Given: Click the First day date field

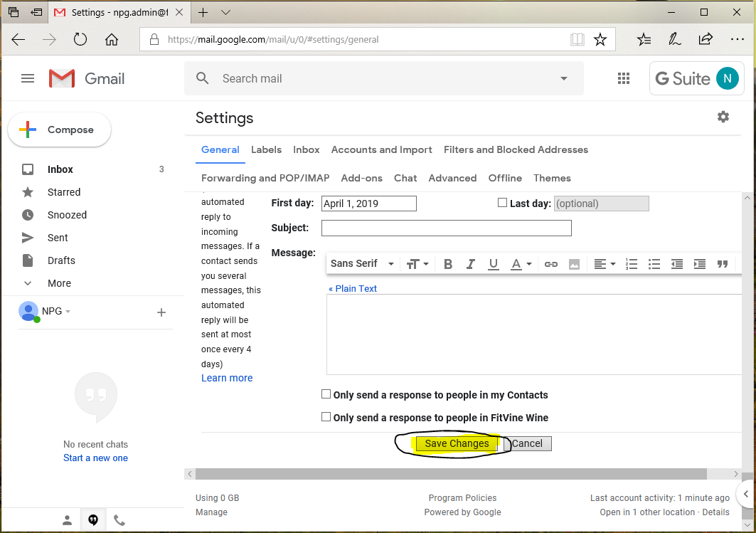Looking at the screenshot, I should [369, 204].
